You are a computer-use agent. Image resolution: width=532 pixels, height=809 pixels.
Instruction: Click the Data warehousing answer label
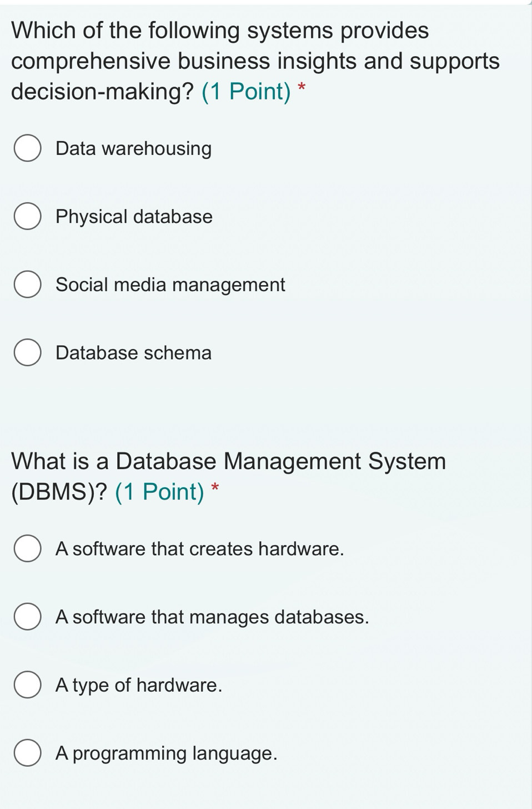133,148
